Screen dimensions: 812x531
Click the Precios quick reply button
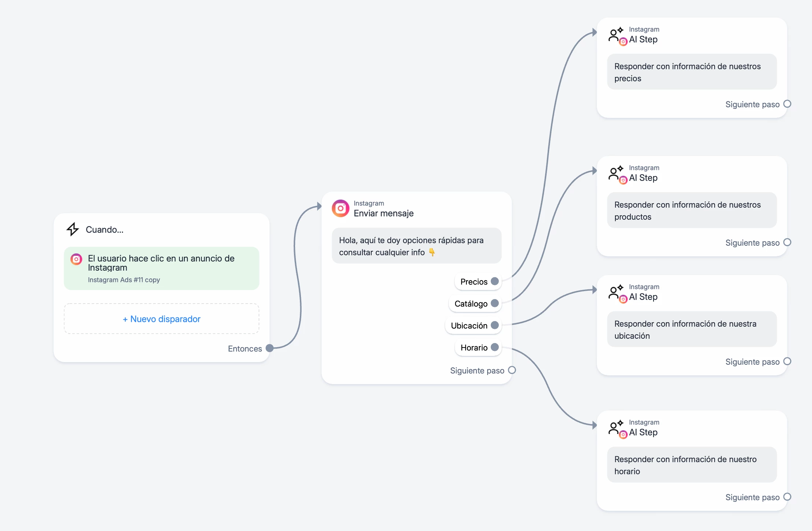click(474, 282)
